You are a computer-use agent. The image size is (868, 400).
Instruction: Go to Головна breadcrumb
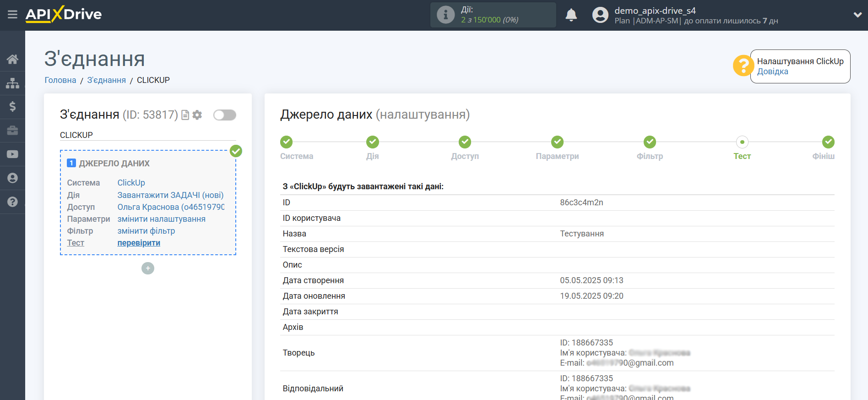pyautogui.click(x=60, y=80)
